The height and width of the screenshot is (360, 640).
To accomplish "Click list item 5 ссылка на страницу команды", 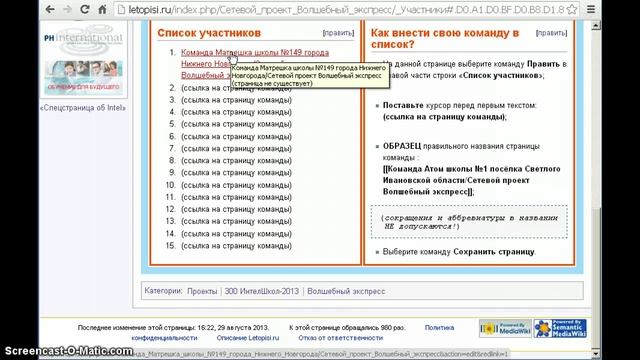I will click(236, 124).
